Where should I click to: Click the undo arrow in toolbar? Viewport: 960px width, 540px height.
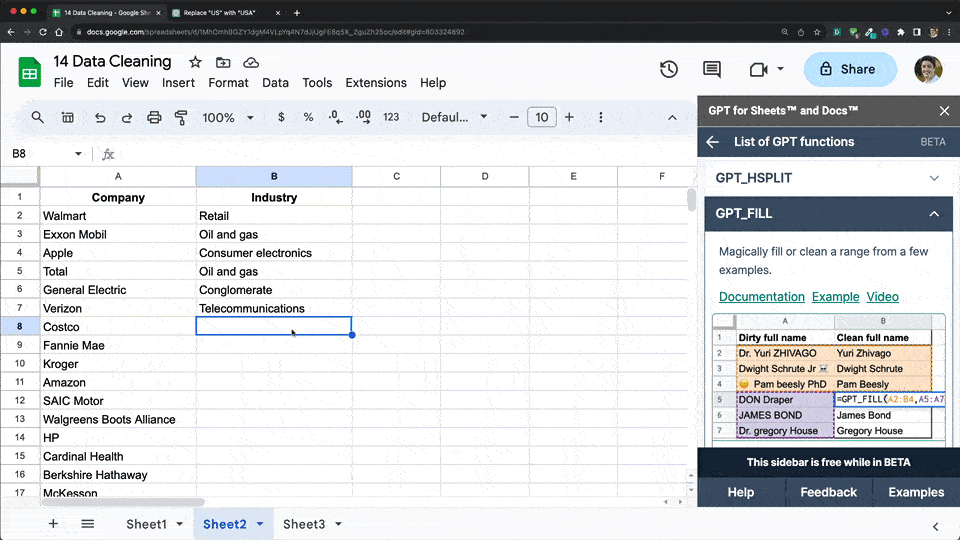coord(100,118)
